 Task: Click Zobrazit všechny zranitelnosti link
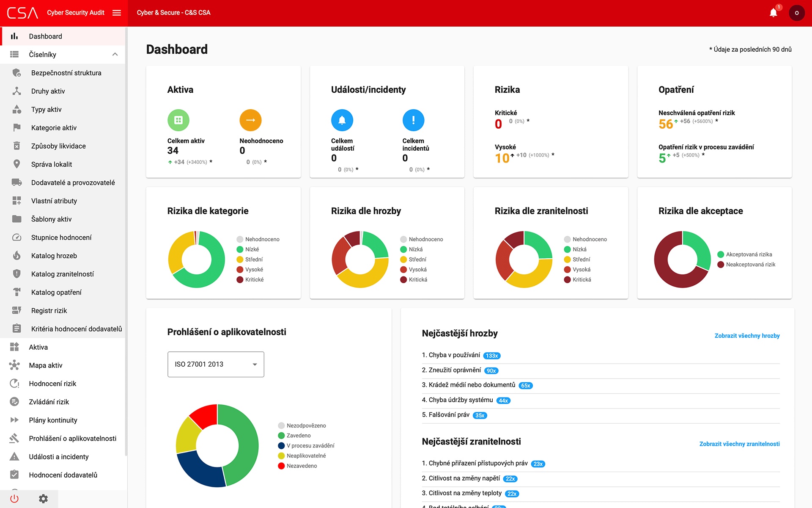point(739,444)
